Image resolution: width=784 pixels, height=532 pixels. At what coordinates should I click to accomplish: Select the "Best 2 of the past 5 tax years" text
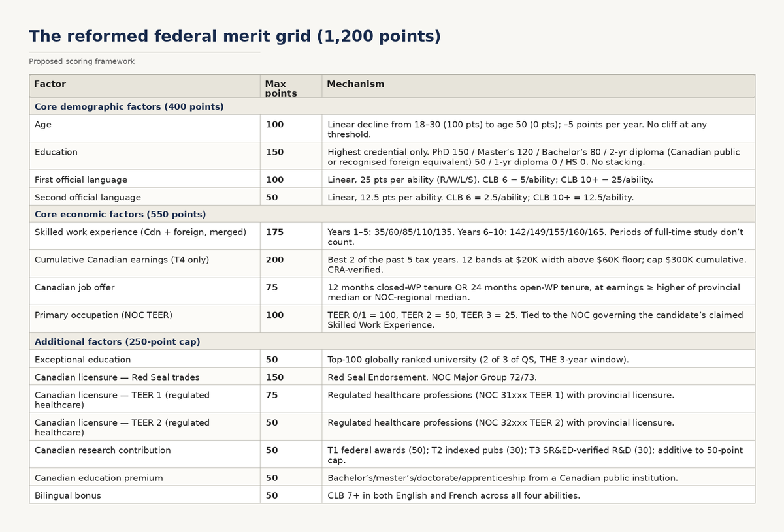pyautogui.click(x=536, y=264)
